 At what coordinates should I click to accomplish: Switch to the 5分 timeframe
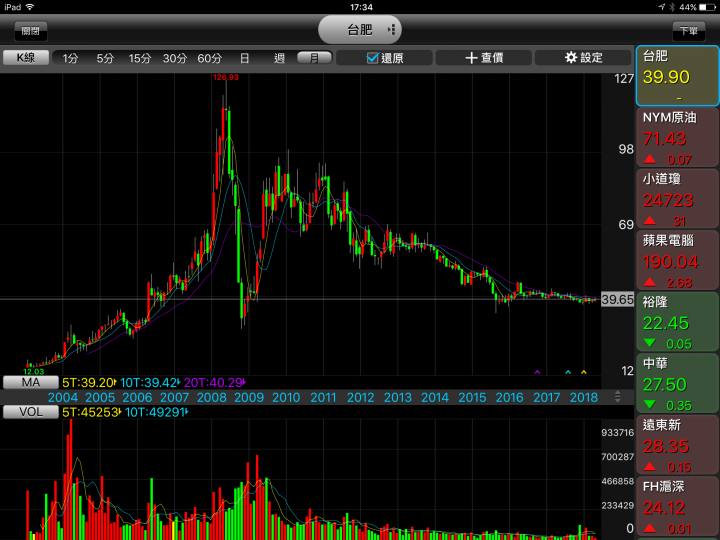click(105, 58)
